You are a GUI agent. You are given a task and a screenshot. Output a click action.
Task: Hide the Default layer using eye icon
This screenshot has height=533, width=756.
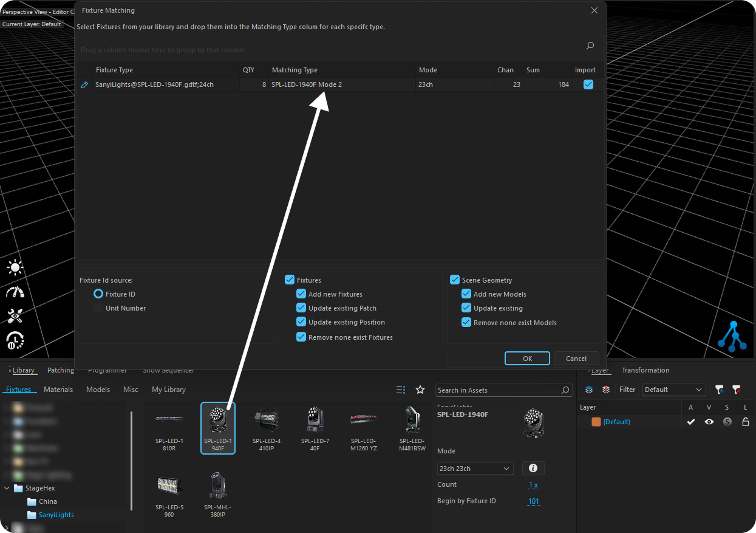pyautogui.click(x=709, y=422)
